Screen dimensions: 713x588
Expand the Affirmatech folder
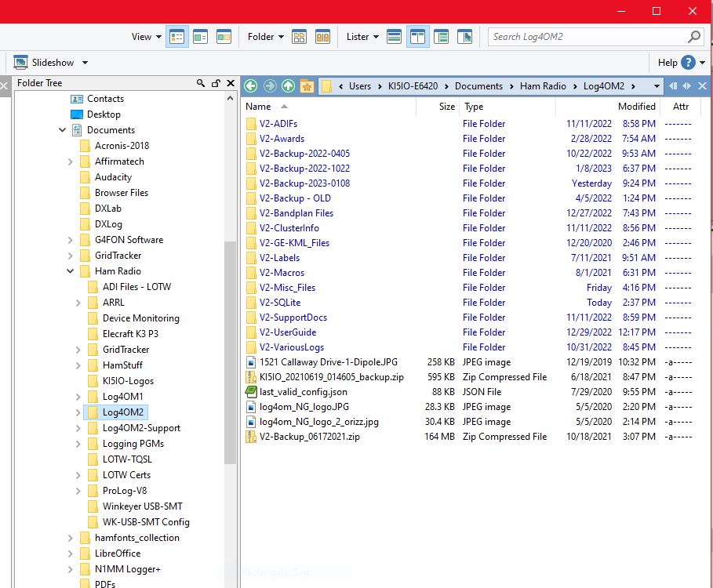70,162
